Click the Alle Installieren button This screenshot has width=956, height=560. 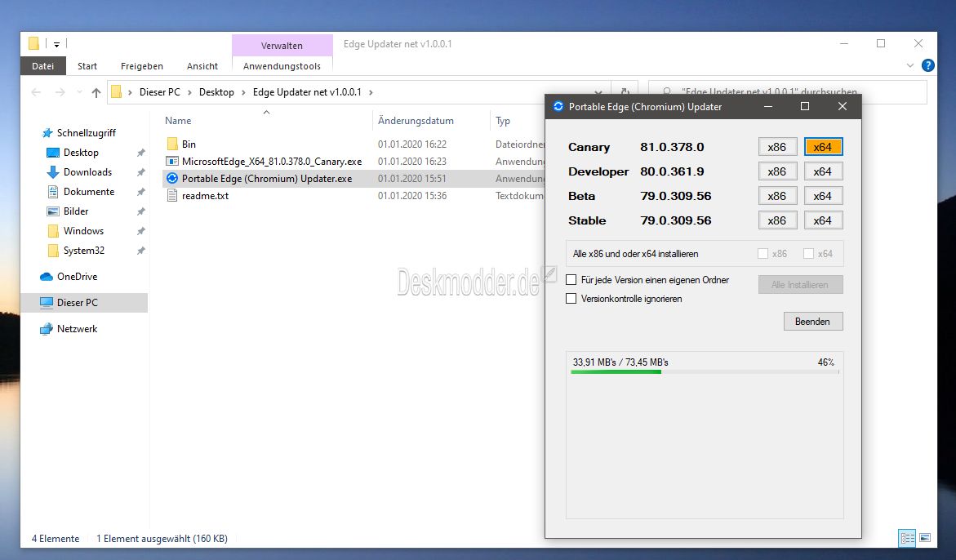(801, 285)
